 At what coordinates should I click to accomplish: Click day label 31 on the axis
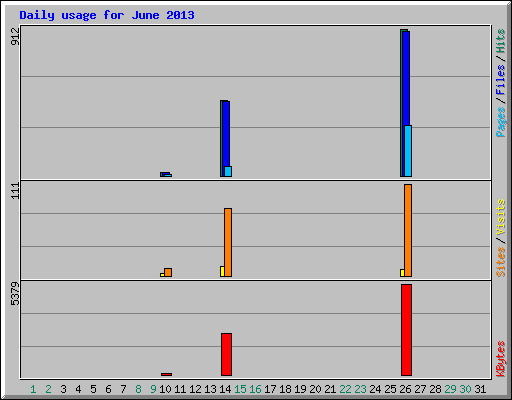[480, 389]
